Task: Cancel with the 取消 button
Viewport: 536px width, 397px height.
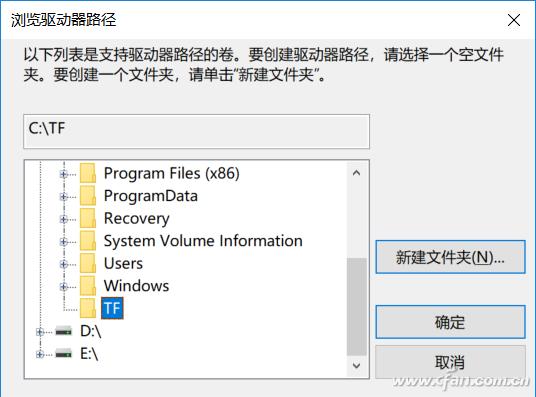Action: [x=450, y=362]
